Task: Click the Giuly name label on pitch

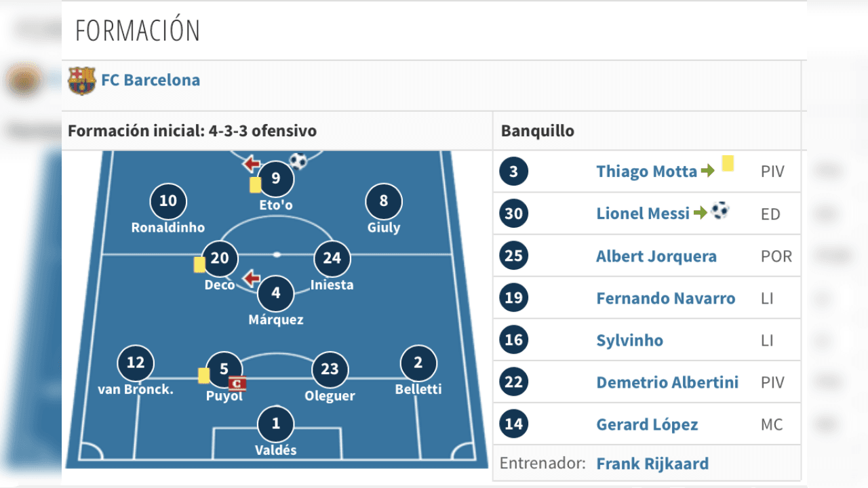Action: (384, 228)
